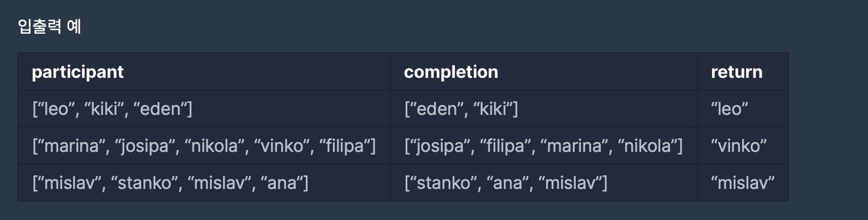Click the word "ana" in the participant column

click(x=282, y=183)
